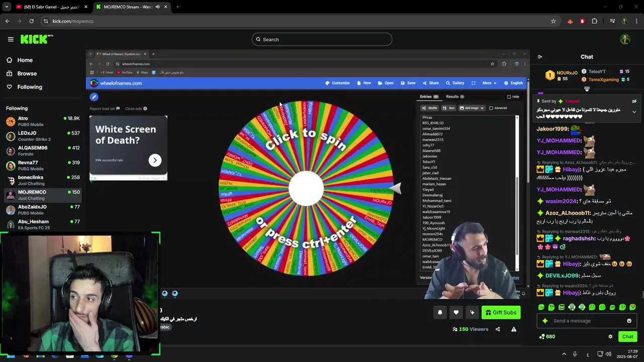
Task: Open the emoji picker in chat input
Action: pyautogui.click(x=629, y=321)
